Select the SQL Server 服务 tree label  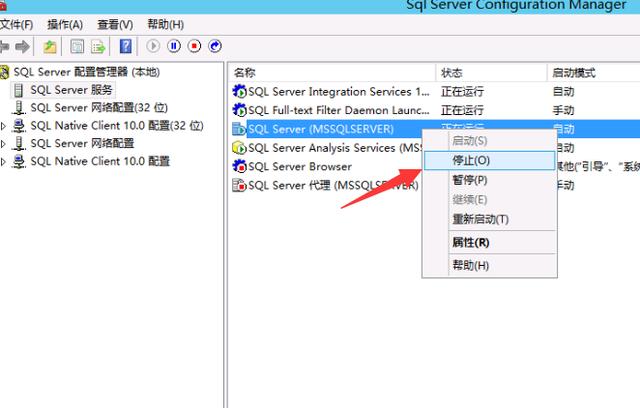[71, 90]
